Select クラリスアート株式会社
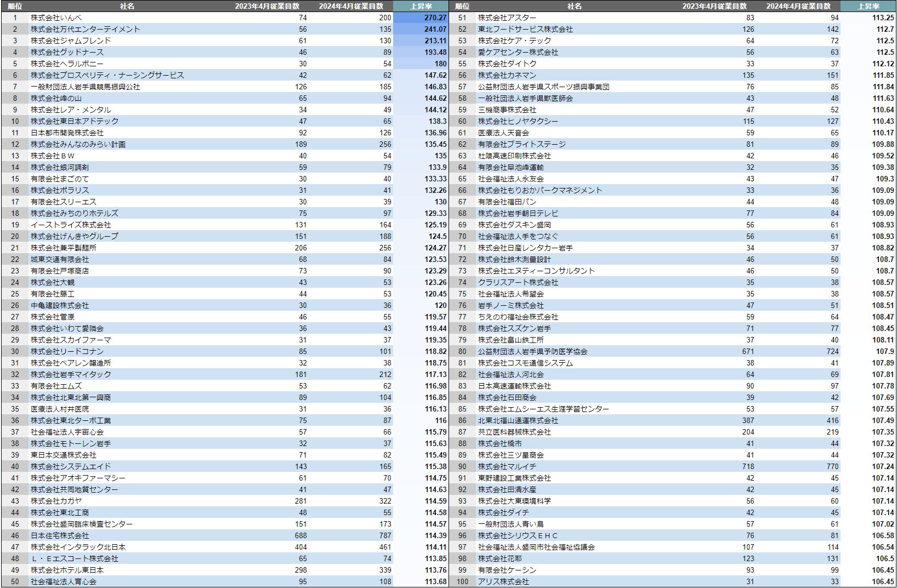The height and width of the screenshot is (588, 897). (x=518, y=282)
